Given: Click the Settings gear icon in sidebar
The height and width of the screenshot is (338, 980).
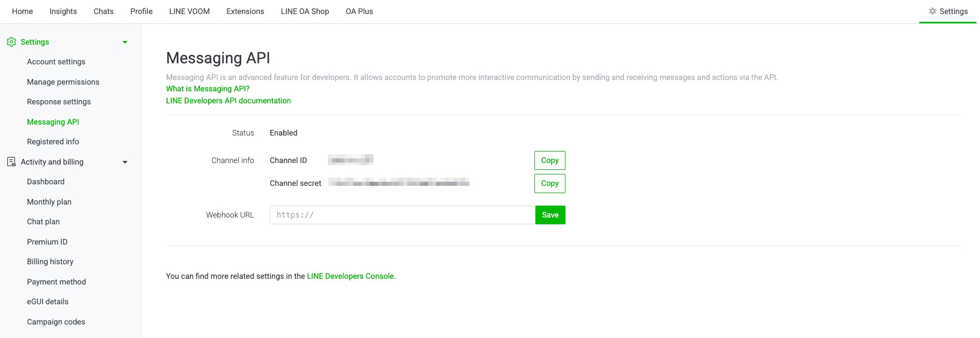Looking at the screenshot, I should (11, 42).
